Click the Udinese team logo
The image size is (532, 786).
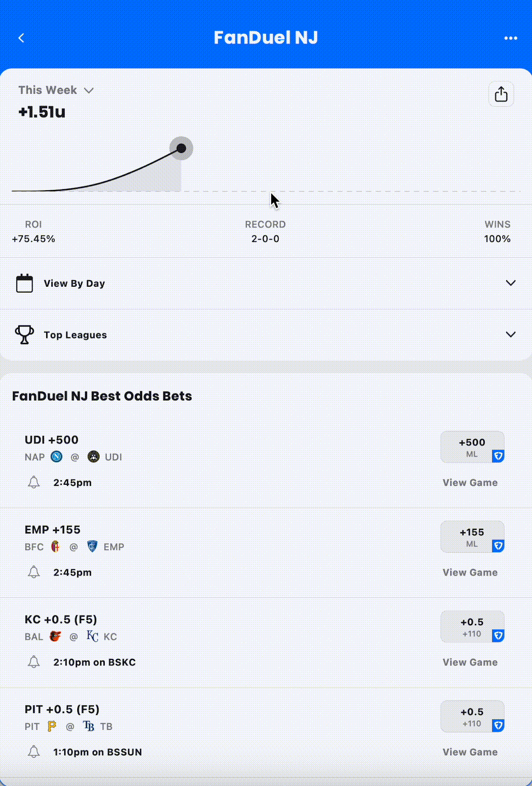[93, 457]
